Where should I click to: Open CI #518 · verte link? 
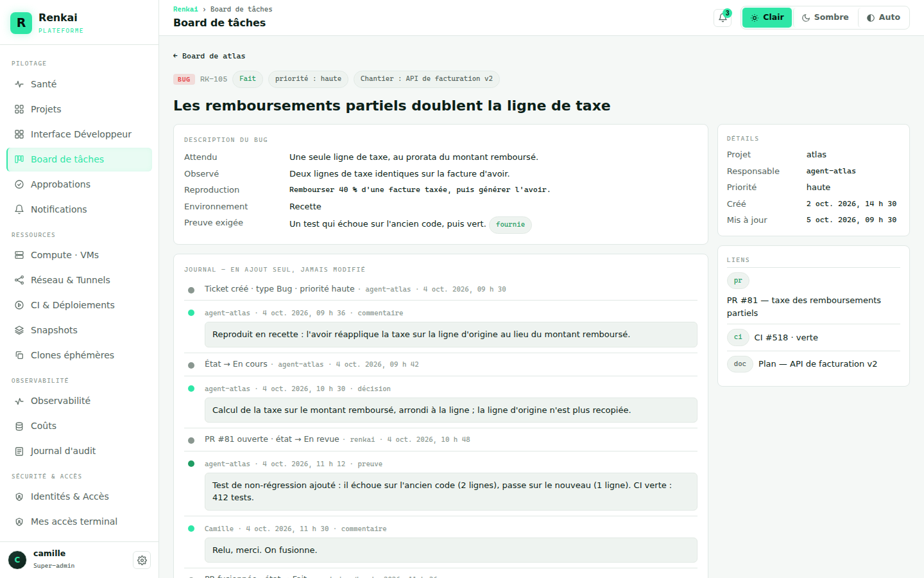[786, 337]
